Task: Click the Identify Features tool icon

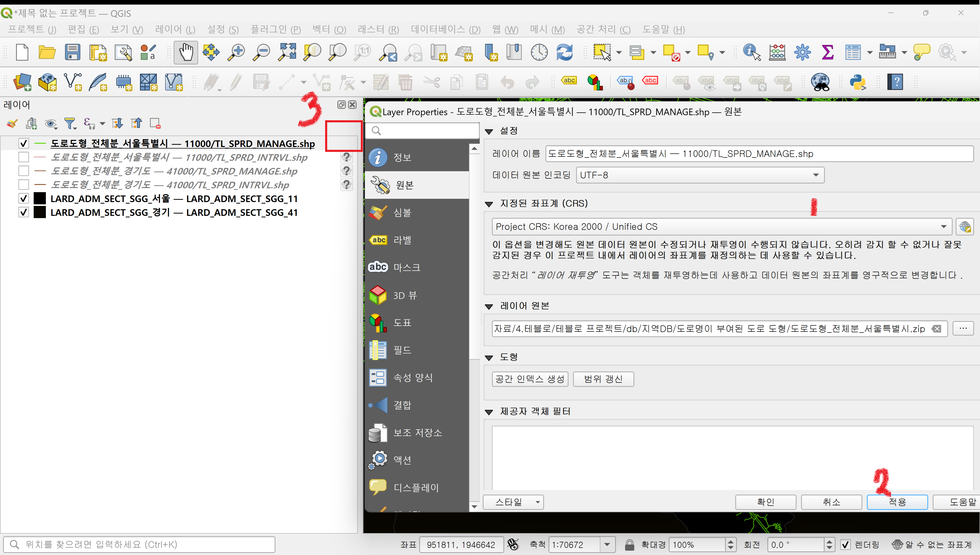Action: click(751, 52)
